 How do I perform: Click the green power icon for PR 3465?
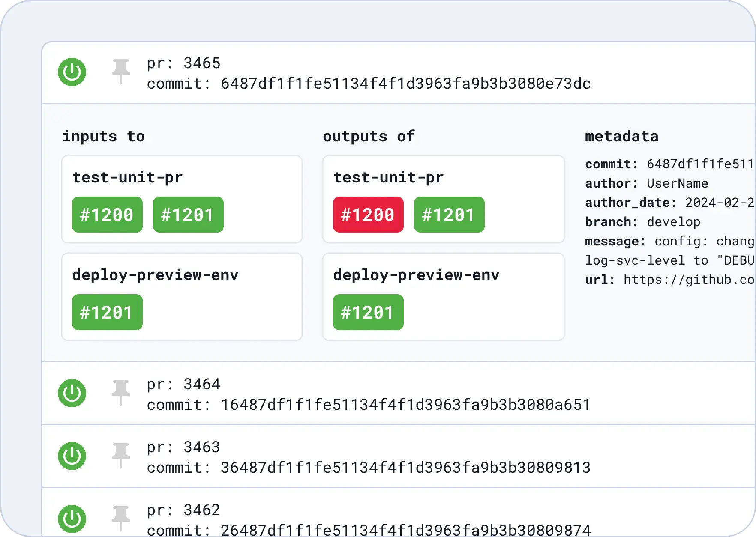[x=72, y=72]
